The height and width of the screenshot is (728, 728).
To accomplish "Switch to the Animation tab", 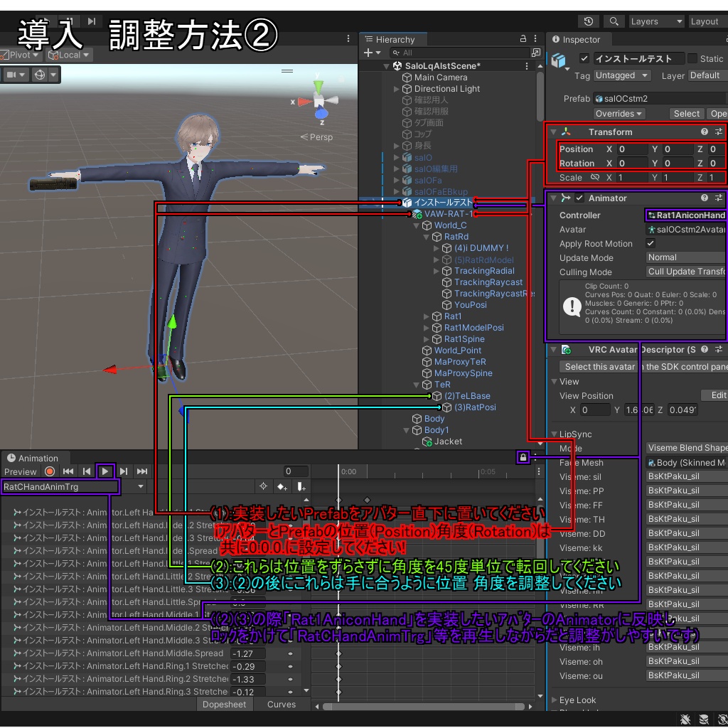I will [33, 459].
